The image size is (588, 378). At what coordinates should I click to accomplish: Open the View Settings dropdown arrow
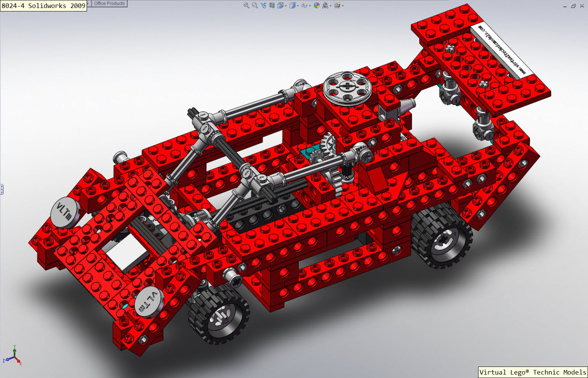point(343,6)
